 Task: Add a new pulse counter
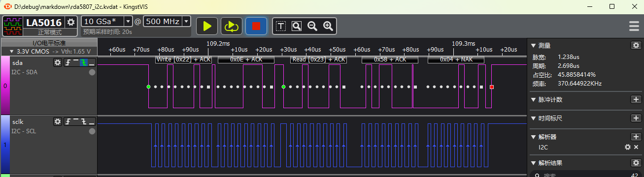point(636,100)
